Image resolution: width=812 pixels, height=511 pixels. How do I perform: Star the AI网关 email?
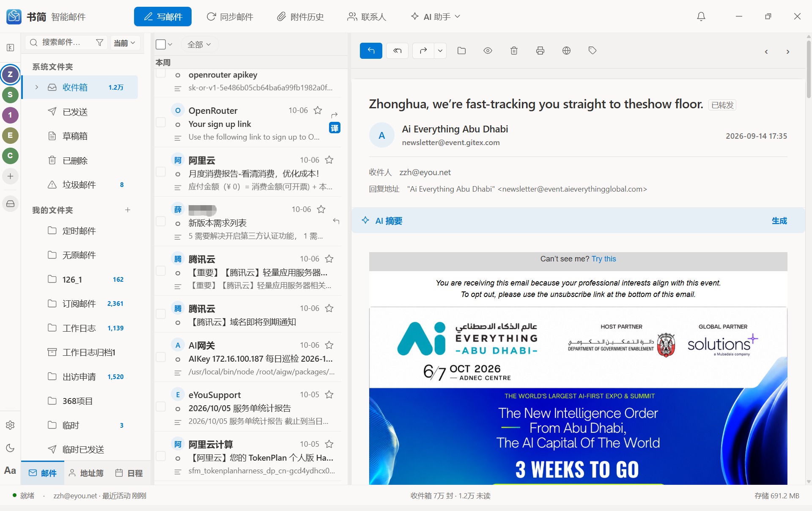tap(329, 345)
